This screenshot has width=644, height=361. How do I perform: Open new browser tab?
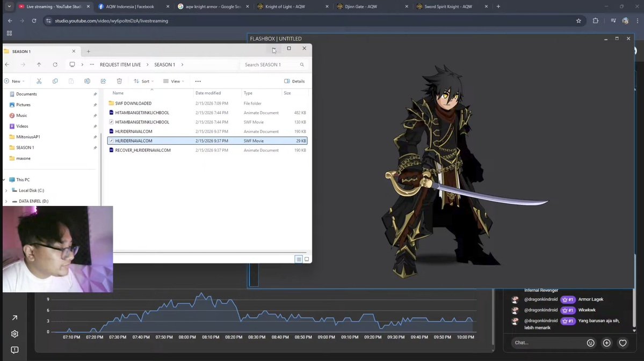pyautogui.click(x=498, y=6)
